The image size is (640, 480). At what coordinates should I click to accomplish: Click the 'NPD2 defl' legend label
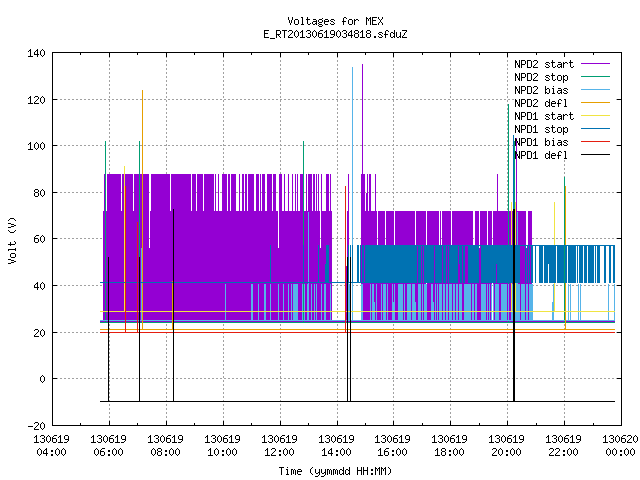click(x=541, y=103)
